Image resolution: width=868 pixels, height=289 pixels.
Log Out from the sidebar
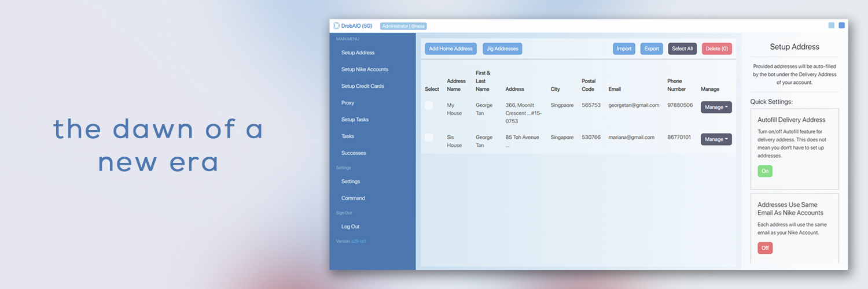point(350,227)
